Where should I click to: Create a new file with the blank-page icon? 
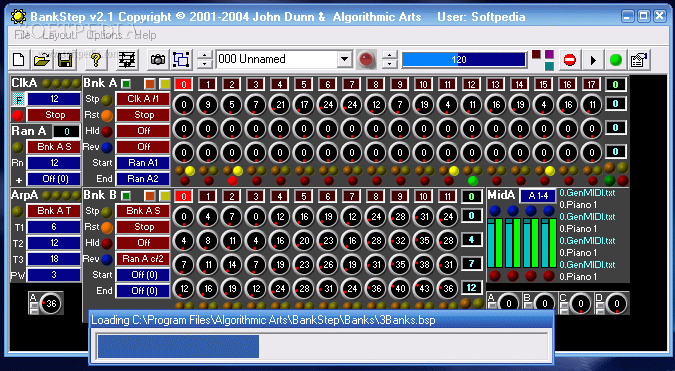click(x=19, y=60)
